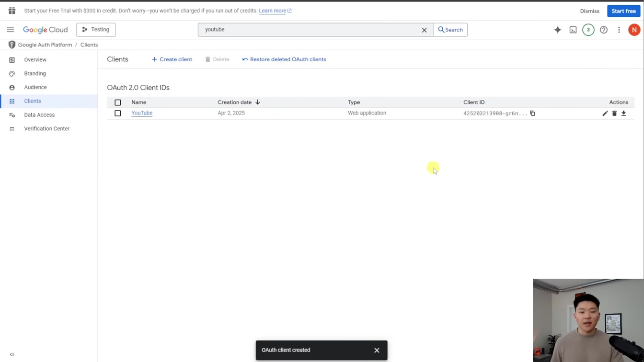Screen dimensions: 644x362
Task: Open the YouTube client link
Action: click(x=142, y=113)
